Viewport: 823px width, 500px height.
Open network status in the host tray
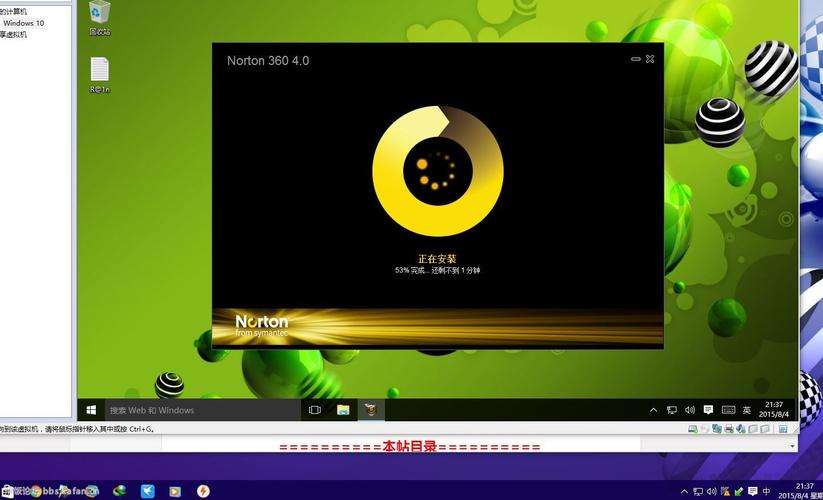click(x=698, y=492)
